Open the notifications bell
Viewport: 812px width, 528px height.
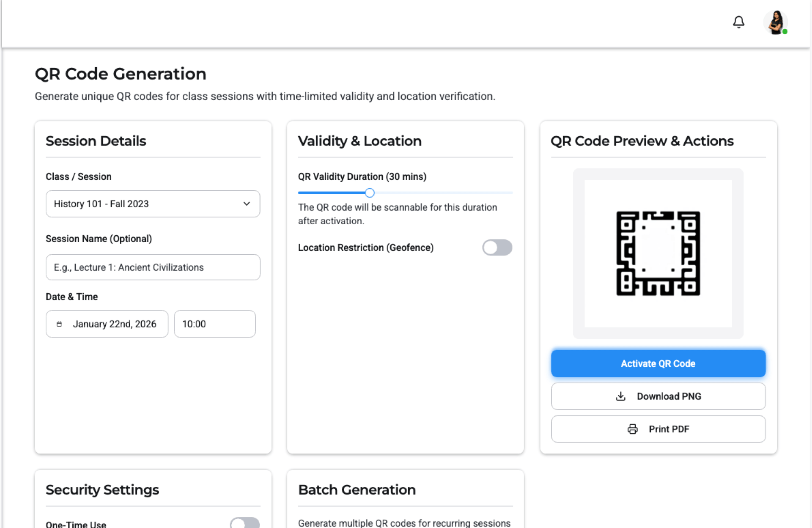coord(738,22)
